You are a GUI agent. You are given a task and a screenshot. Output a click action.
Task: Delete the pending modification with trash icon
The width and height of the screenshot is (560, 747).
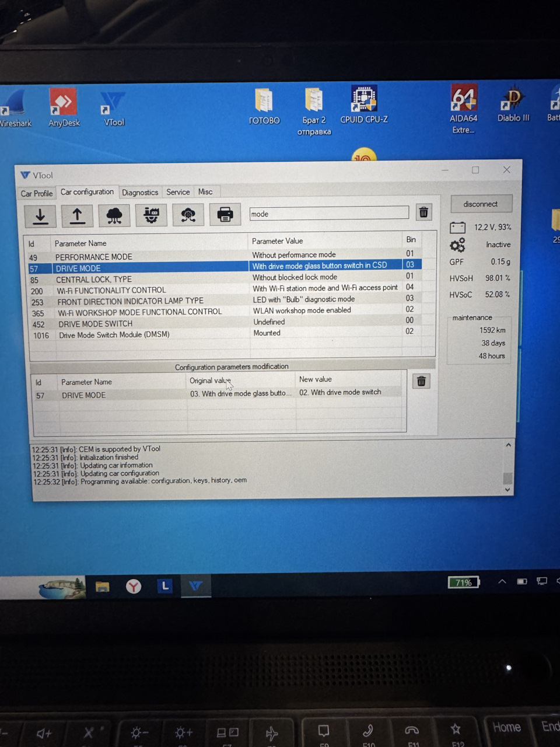click(x=421, y=382)
